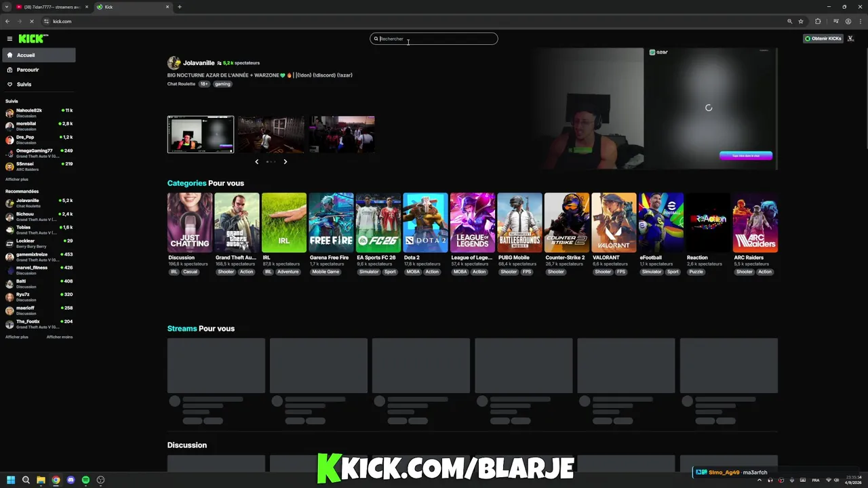
Task: Click the kick.com address bar
Action: click(x=407, y=21)
